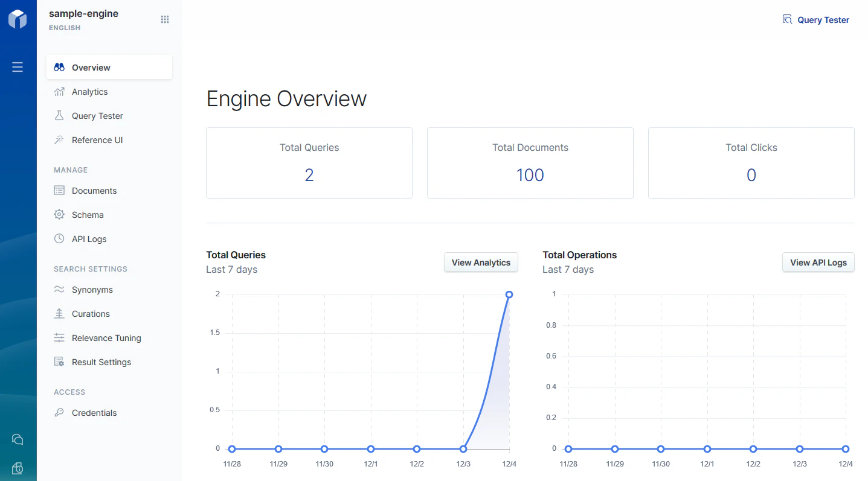868x481 pixels.
Task: Click the Elastic App Search logo icon
Action: 18,19
